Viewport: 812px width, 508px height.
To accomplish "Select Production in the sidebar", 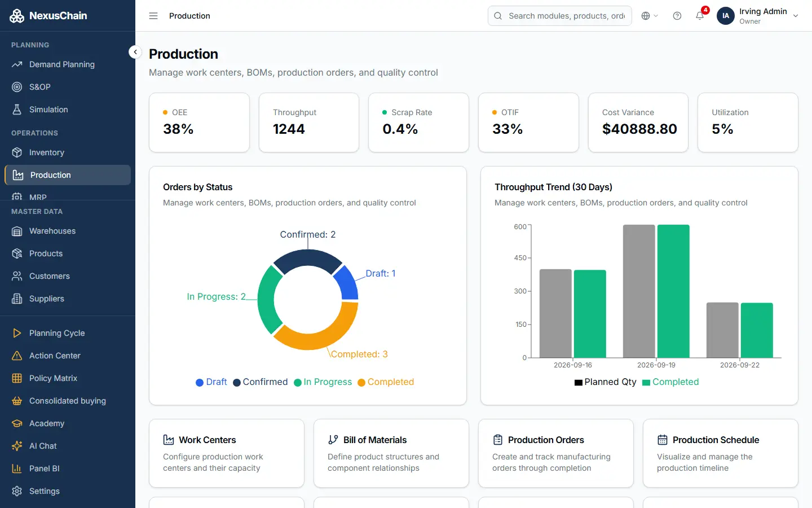I will [68, 175].
